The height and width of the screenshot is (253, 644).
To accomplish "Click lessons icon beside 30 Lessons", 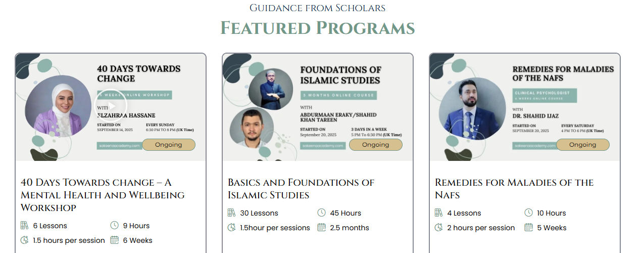I will [x=232, y=213].
